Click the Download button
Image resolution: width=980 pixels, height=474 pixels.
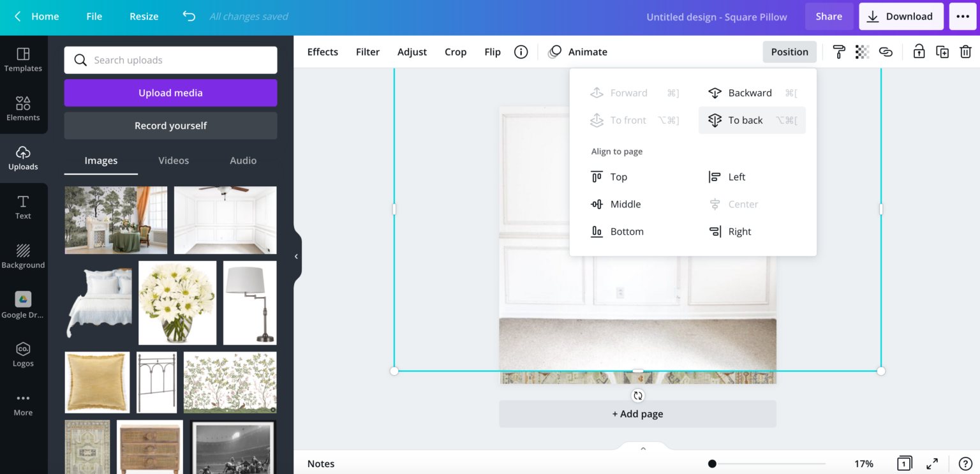[901, 17]
